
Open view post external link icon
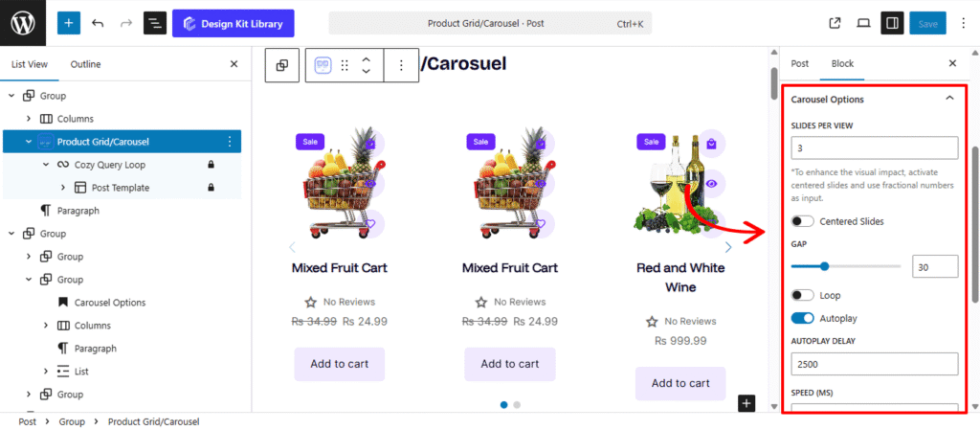pos(835,23)
